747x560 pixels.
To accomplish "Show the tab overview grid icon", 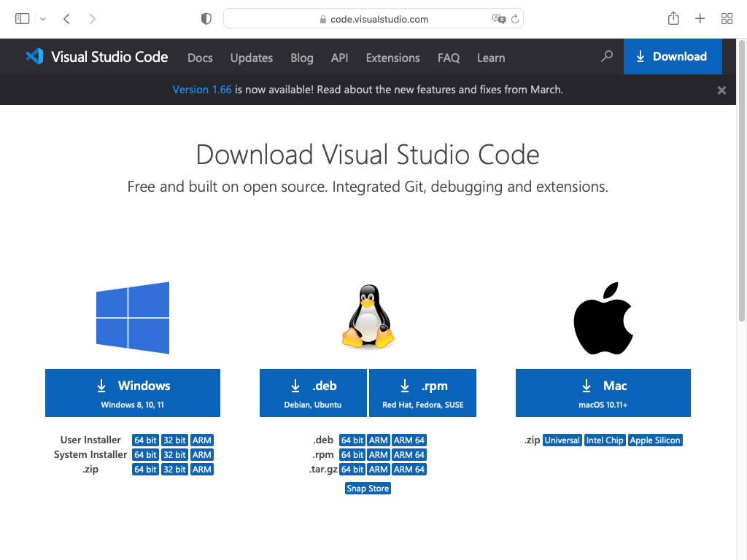I will click(x=727, y=18).
